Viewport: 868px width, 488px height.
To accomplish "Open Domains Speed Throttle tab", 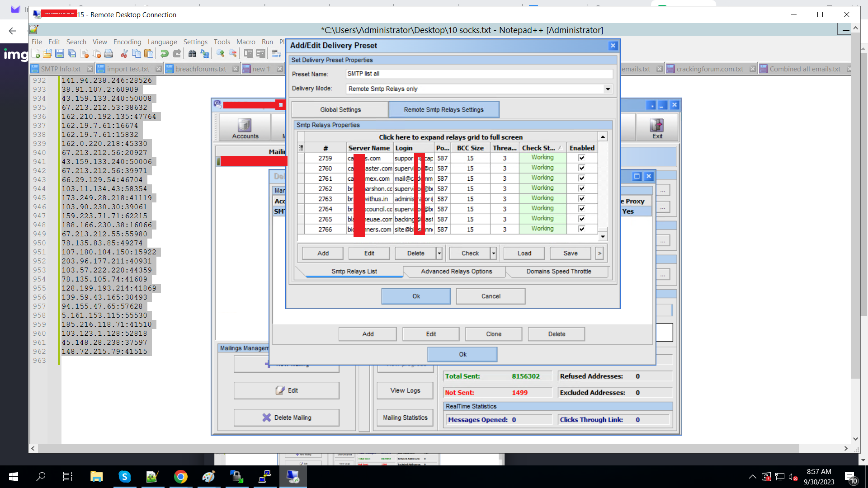I will (558, 272).
